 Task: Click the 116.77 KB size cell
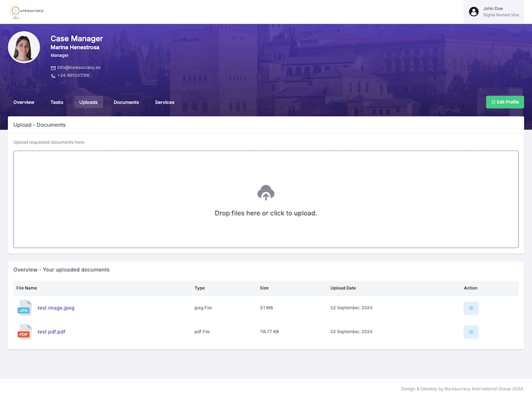[269, 332]
